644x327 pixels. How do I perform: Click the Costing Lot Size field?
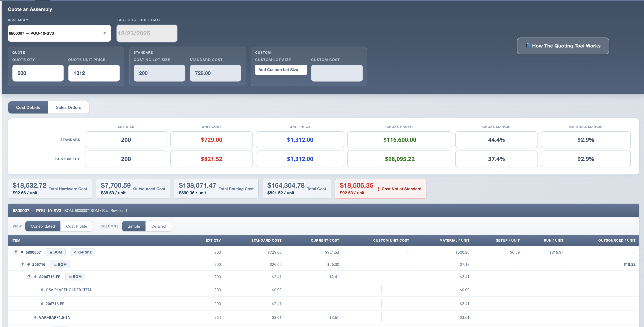(x=159, y=73)
